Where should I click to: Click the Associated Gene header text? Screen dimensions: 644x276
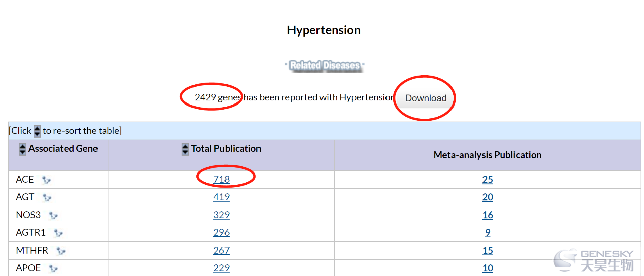pos(63,149)
